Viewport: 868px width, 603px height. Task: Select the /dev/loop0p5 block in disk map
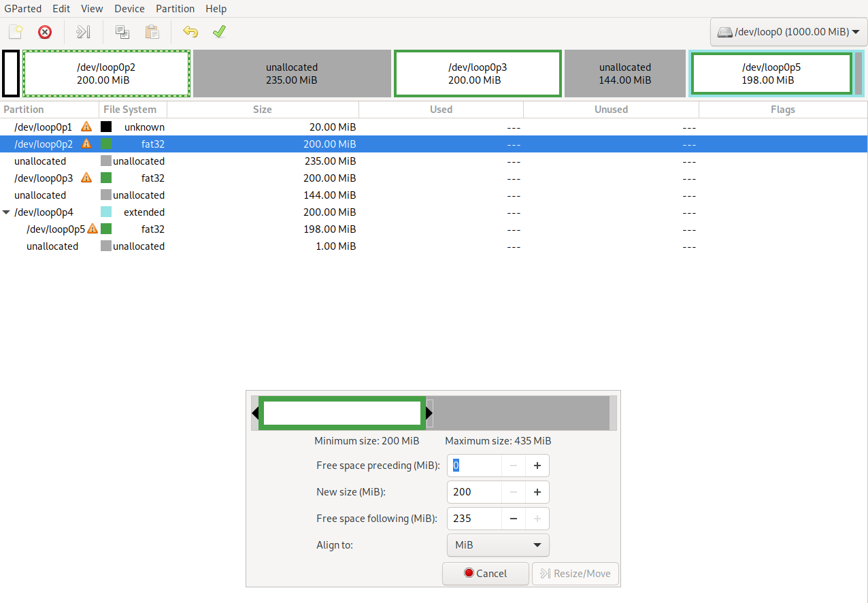point(771,74)
